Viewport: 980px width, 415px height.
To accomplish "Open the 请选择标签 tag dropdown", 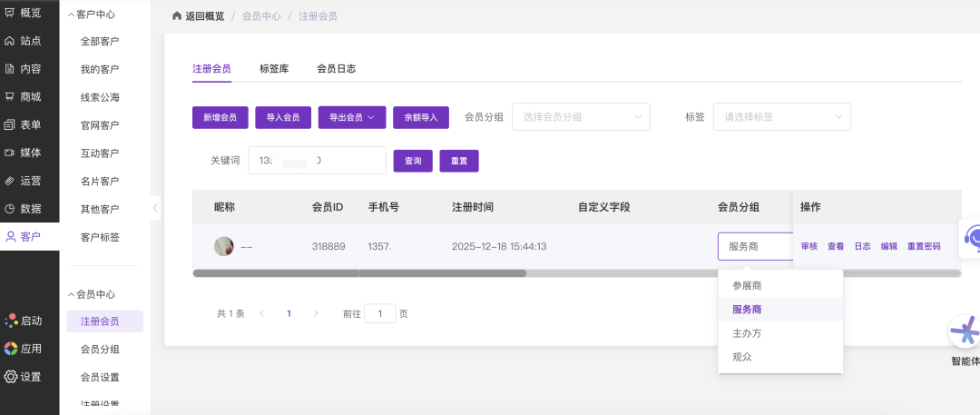I will point(781,117).
